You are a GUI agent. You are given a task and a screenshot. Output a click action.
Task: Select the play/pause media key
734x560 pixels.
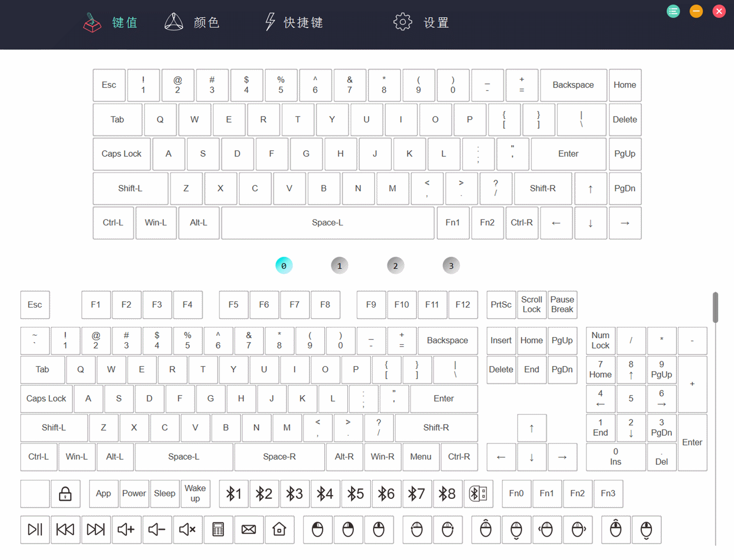coord(35,529)
